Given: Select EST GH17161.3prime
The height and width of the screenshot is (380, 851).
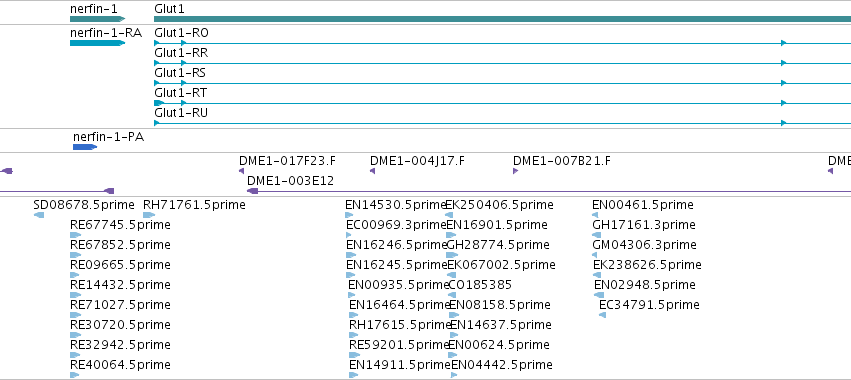Looking at the screenshot, I should tap(644, 225).
